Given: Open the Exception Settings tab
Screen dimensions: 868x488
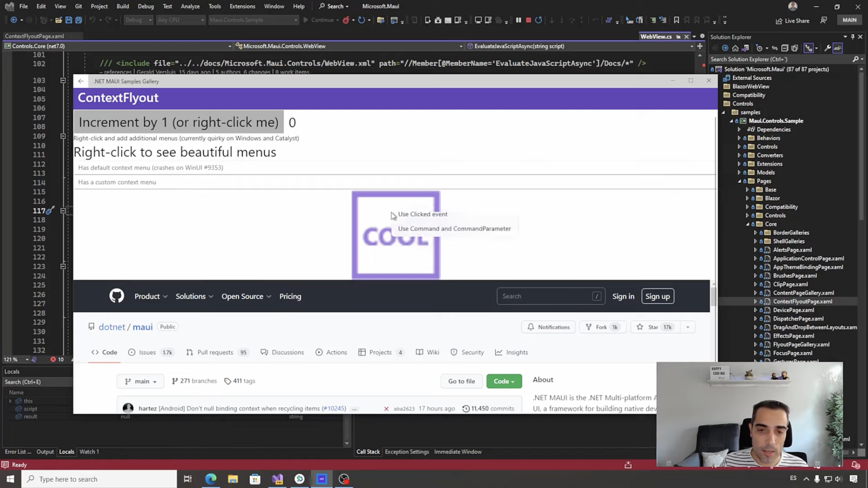Looking at the screenshot, I should (x=407, y=452).
